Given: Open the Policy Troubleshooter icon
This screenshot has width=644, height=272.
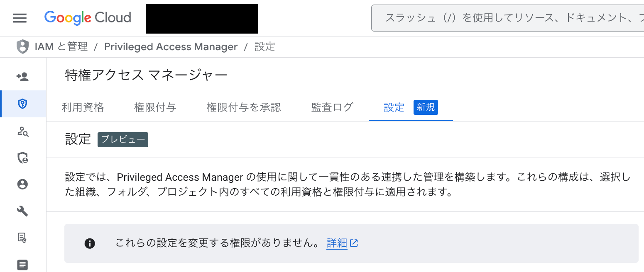Looking at the screenshot, I should (x=23, y=132).
